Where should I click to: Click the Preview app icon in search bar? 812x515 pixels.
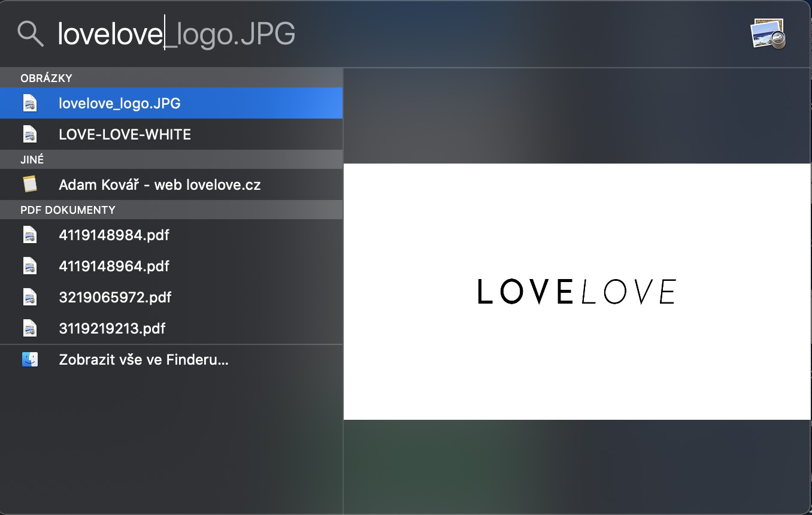coord(768,34)
